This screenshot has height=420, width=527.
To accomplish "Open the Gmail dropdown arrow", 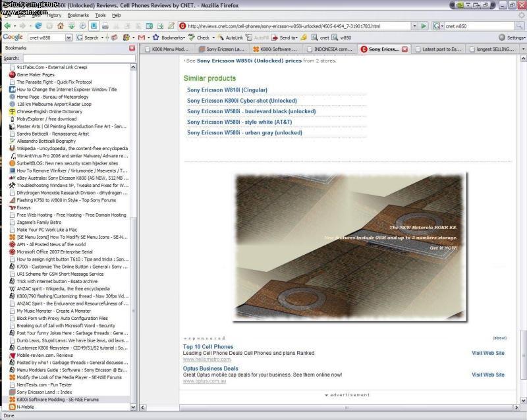I will click(x=148, y=38).
